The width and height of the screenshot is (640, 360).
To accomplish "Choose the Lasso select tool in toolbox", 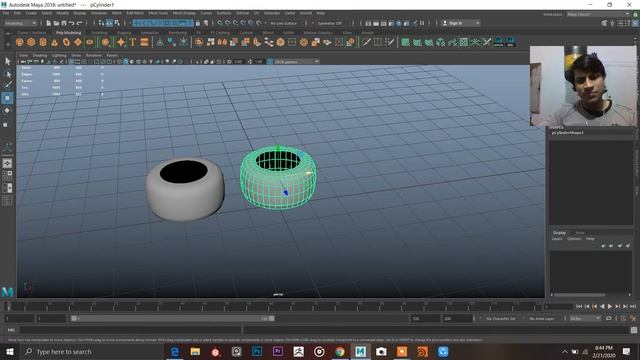I will coord(7,74).
